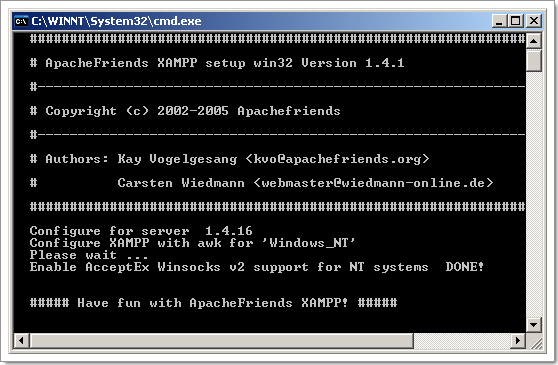Click the name 'Kay Vogelgesang'
558x365 pixels.
click(x=177, y=159)
